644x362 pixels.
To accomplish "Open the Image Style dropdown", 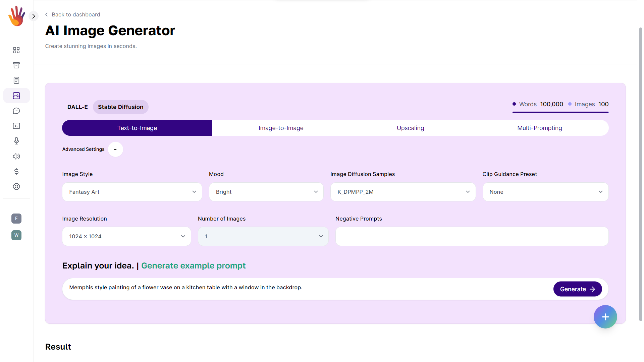I will 132,192.
